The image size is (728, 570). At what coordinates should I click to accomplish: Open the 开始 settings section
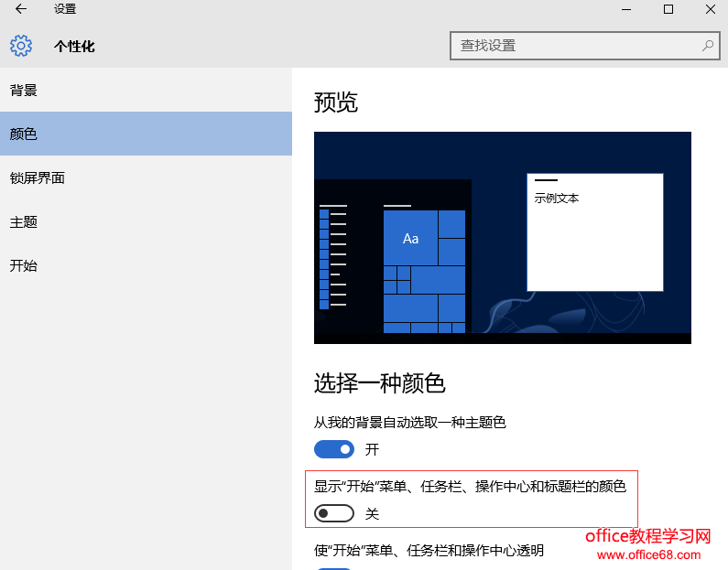[146, 265]
